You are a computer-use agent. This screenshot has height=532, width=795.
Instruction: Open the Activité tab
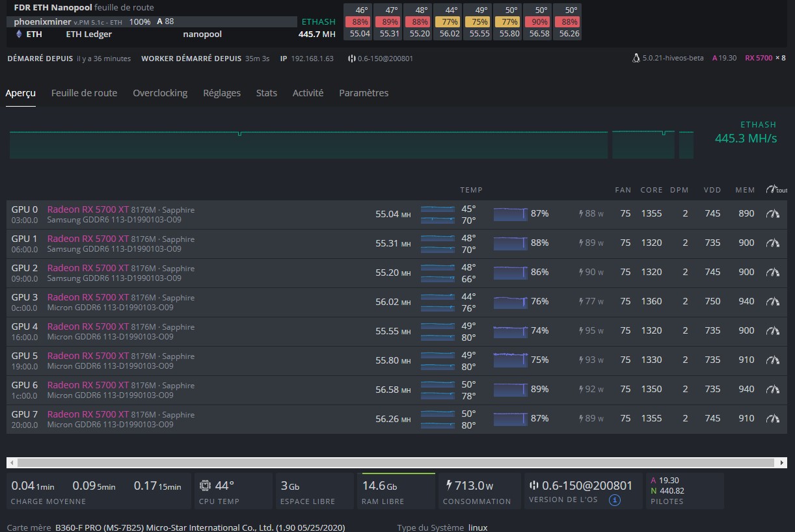(308, 93)
